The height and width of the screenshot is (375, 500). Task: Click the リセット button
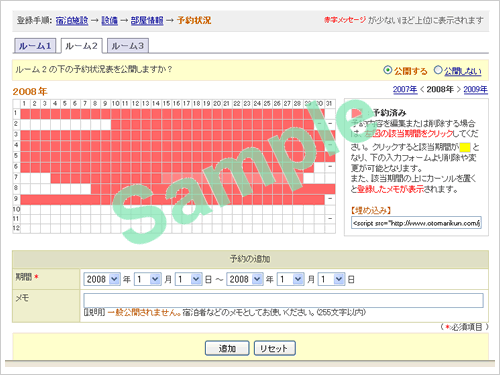point(275,348)
